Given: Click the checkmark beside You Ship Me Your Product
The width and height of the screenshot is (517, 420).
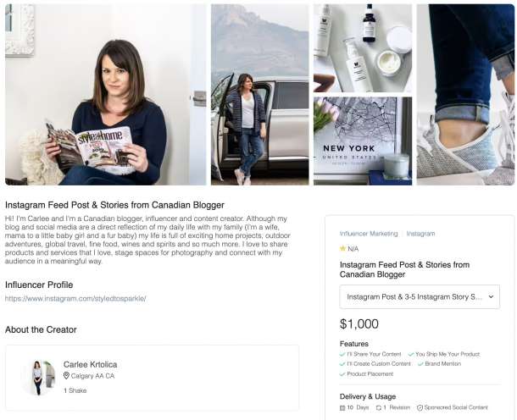Looking at the screenshot, I should coord(411,355).
